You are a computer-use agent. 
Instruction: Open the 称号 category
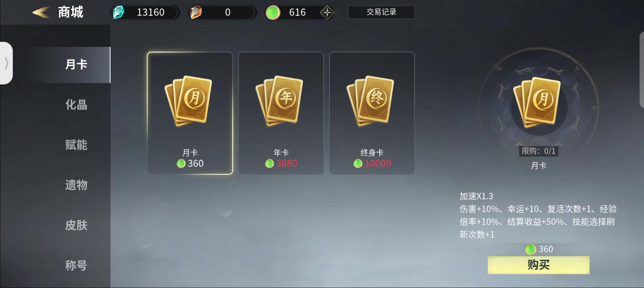pos(76,266)
